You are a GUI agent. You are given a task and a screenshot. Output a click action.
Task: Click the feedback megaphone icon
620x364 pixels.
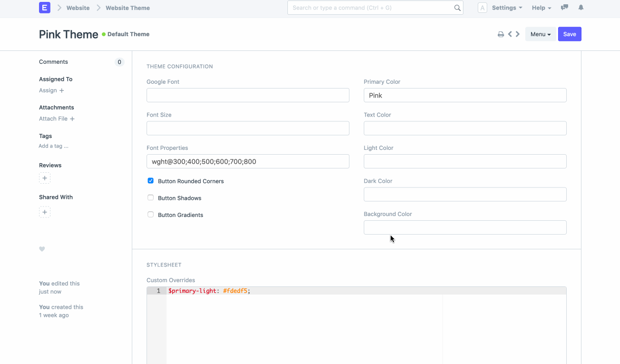click(x=564, y=8)
